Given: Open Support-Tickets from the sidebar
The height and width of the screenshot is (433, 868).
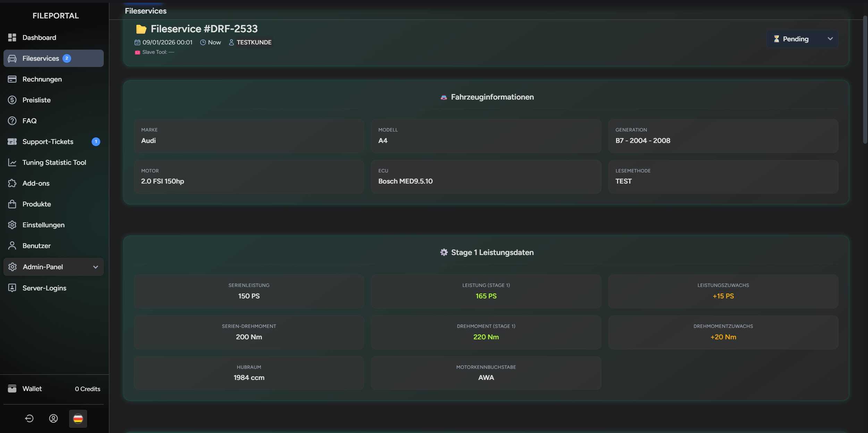Looking at the screenshot, I should (x=48, y=142).
